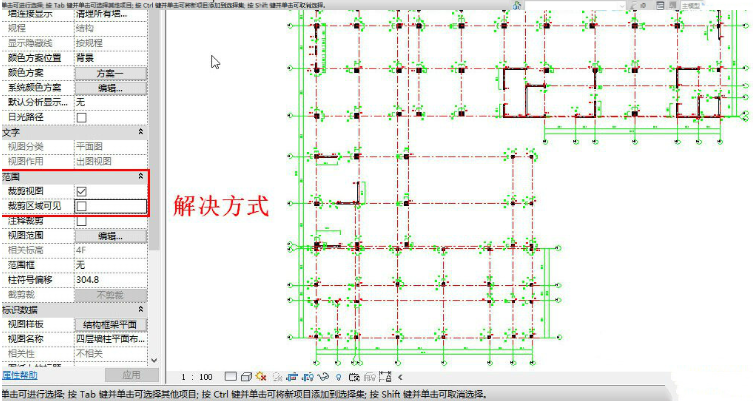The image size is (753, 401).
Task: Click the 柱符号偏移 value field 304.8
Action: pos(110,281)
